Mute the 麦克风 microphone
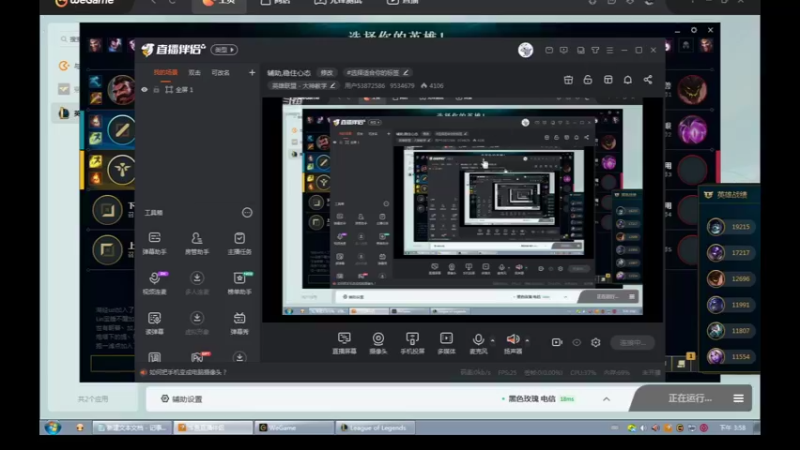The width and height of the screenshot is (800, 450). (478, 343)
